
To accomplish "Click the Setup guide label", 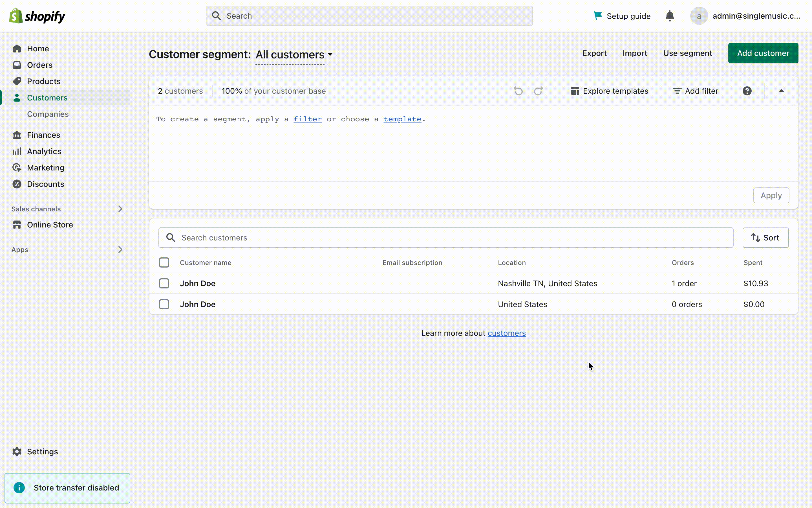I will 628,16.
